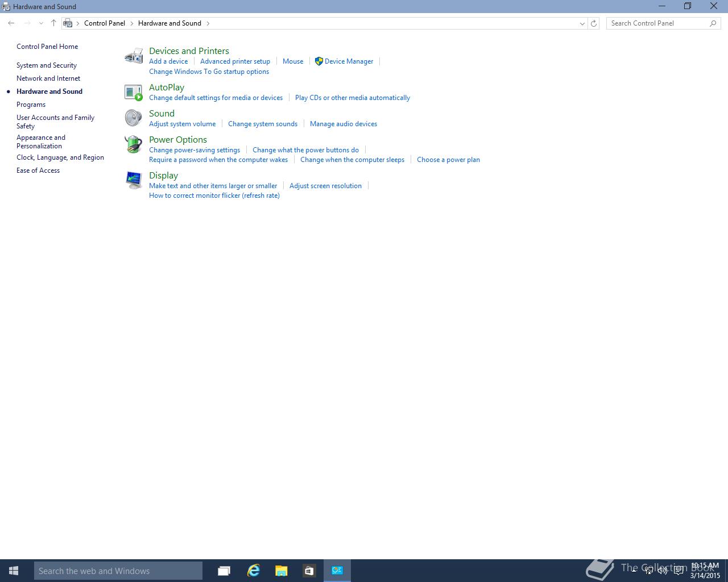Click Require a password when computer wakes

(218, 160)
